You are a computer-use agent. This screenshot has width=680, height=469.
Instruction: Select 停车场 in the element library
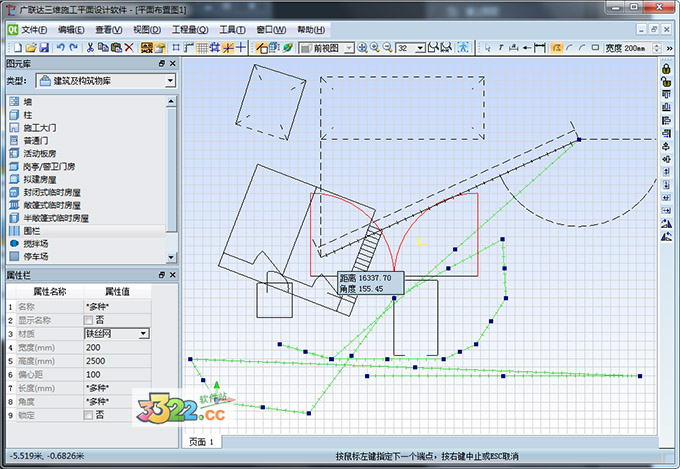point(37,257)
